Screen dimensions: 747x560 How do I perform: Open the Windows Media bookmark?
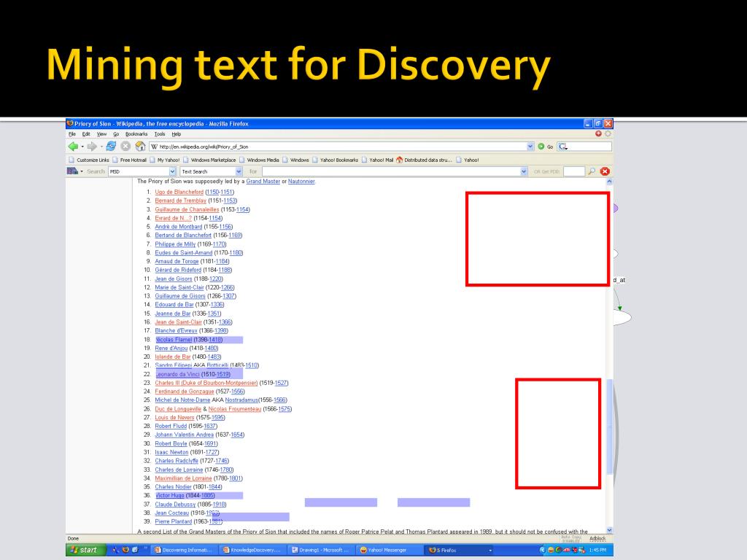pyautogui.click(x=260, y=160)
